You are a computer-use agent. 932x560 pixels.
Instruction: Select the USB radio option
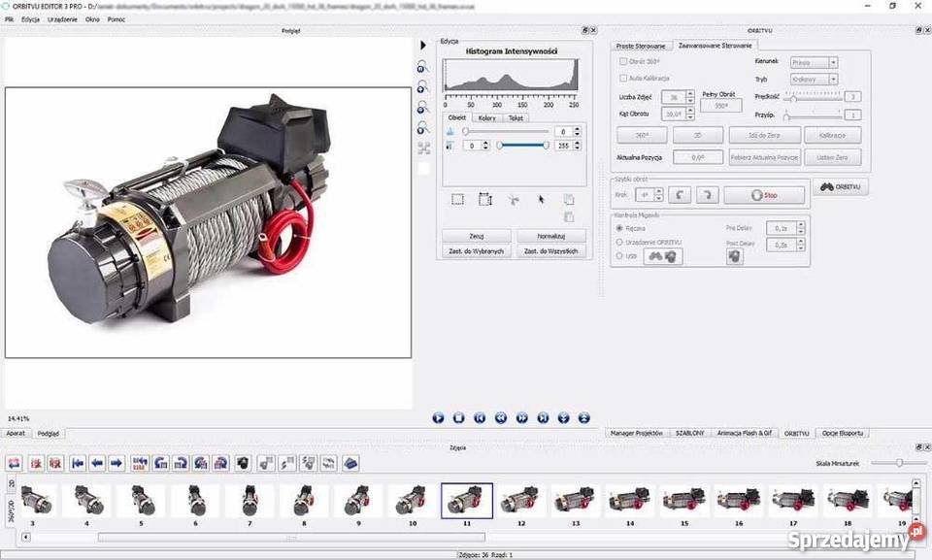coord(619,256)
